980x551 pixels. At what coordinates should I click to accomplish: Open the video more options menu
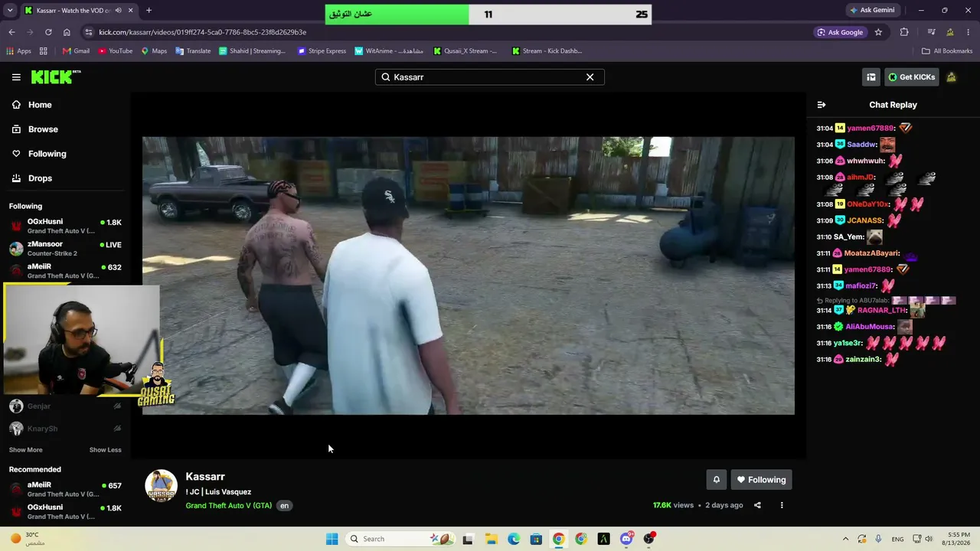point(782,505)
